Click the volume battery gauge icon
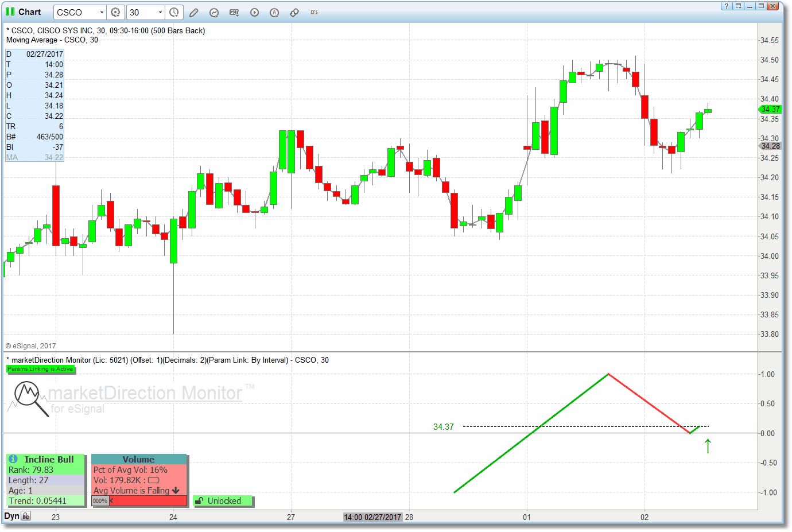 pyautogui.click(x=154, y=480)
